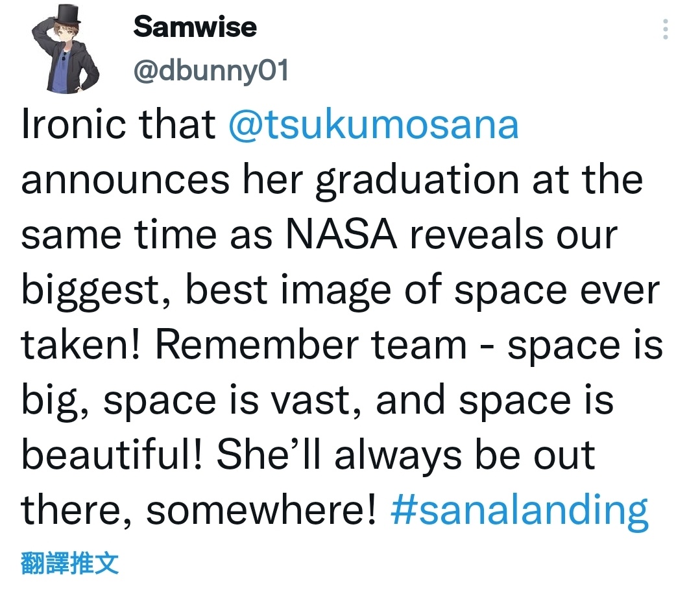Click the word "graduation" in the tweet

point(417,181)
